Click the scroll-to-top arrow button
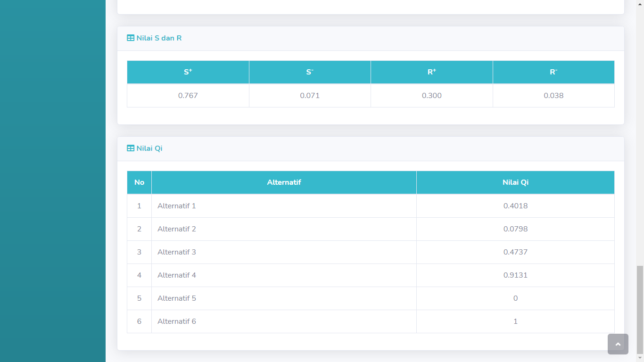The width and height of the screenshot is (644, 362). (x=618, y=344)
